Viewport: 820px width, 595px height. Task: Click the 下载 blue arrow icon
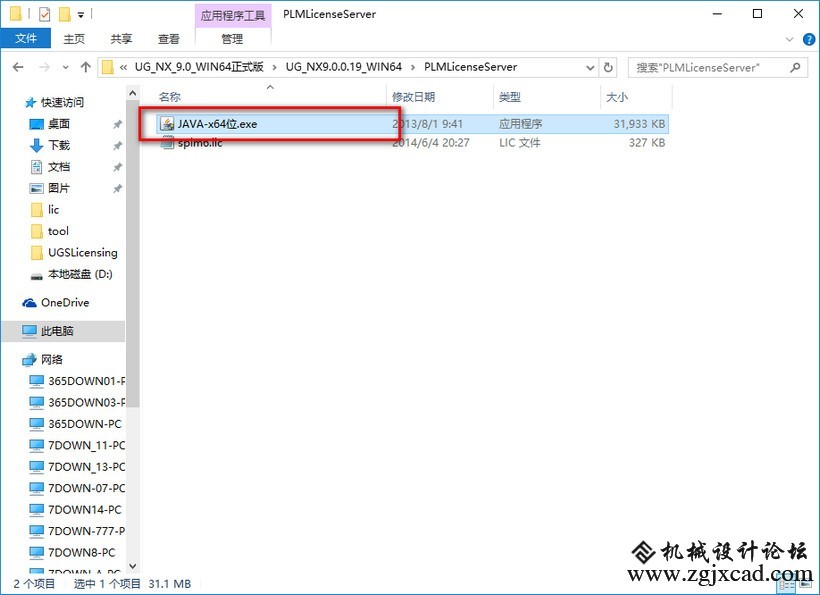(36, 145)
